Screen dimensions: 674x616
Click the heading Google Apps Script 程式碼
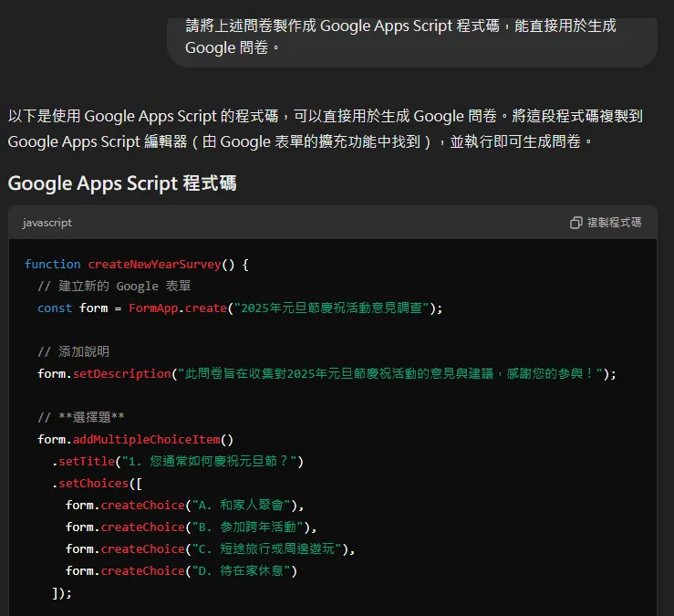tap(122, 183)
